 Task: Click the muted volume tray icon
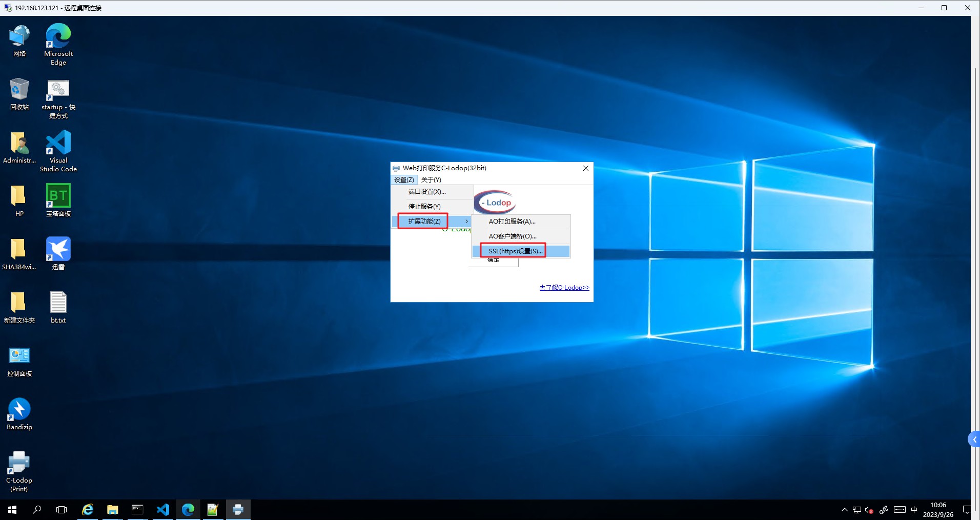click(869, 510)
